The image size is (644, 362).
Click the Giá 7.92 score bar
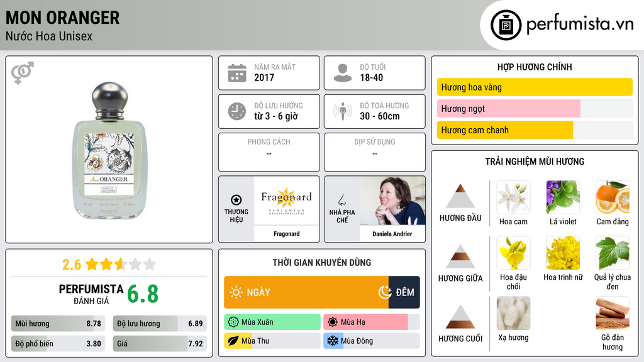[160, 344]
